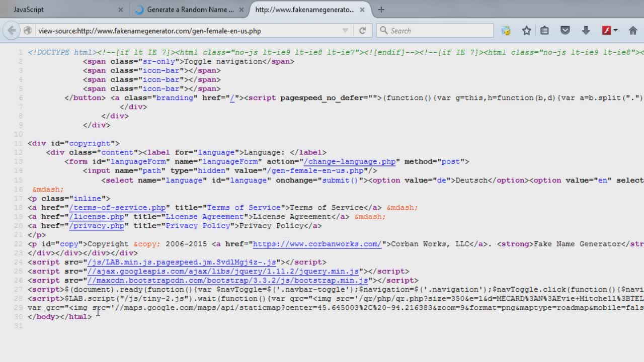Image resolution: width=644 pixels, height=362 pixels.
Task: Bookmark this page with the star icon
Action: pos(526,31)
